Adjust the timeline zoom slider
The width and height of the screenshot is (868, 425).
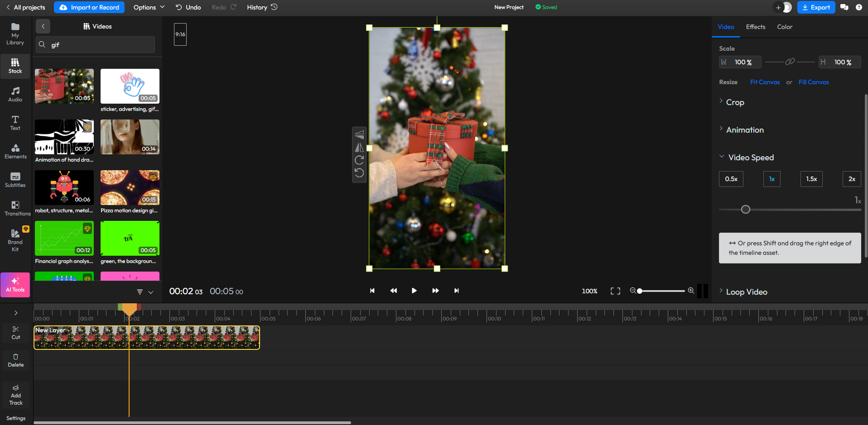tap(662, 291)
